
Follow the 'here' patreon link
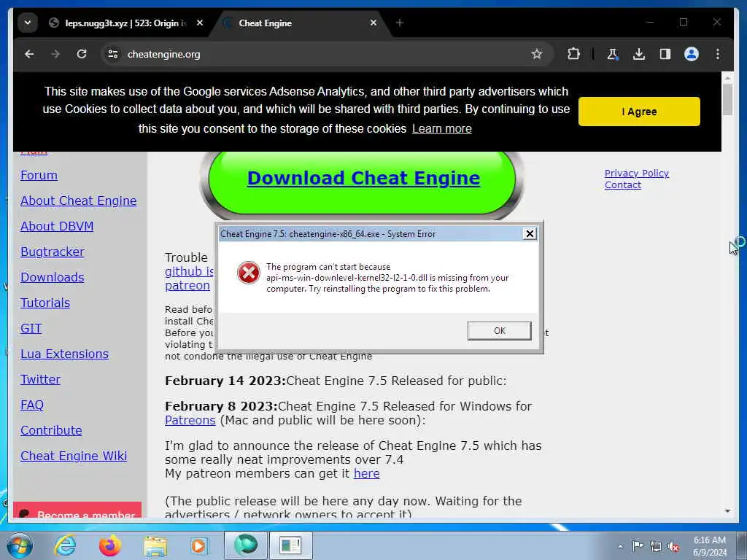click(366, 474)
